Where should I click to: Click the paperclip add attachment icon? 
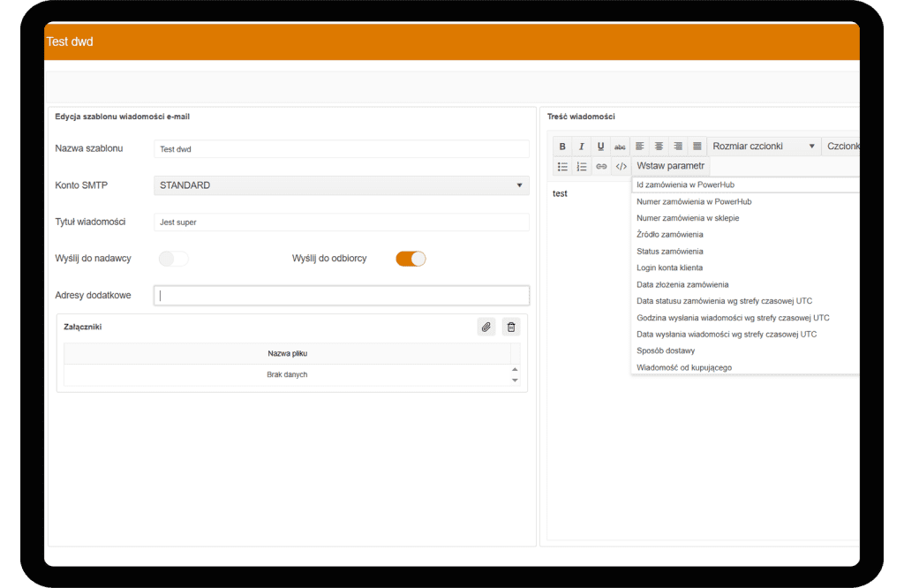(x=486, y=327)
